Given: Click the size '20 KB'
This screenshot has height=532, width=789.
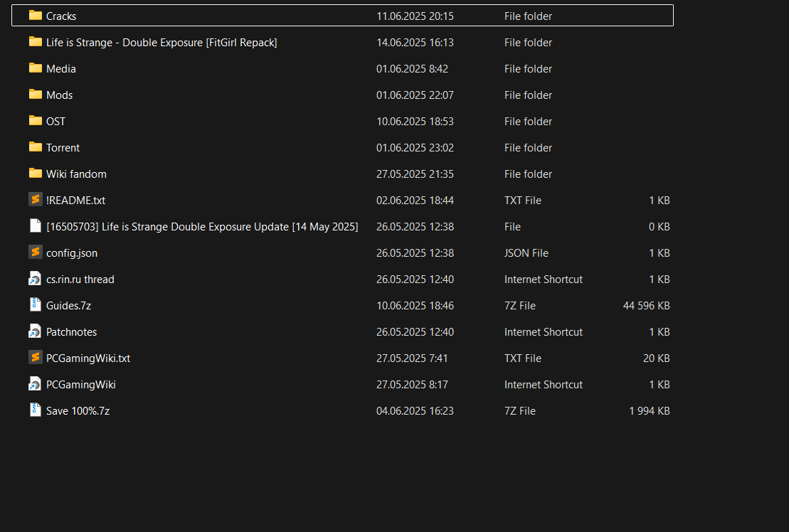Looking at the screenshot, I should click(656, 358).
